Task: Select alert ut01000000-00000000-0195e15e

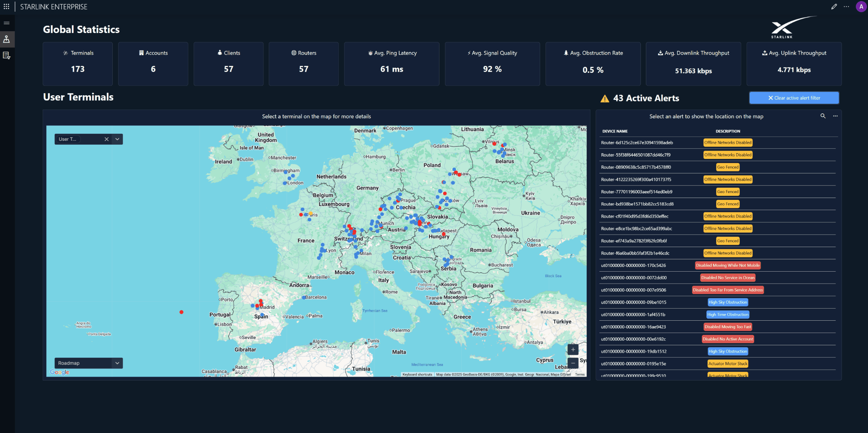Action: [x=718, y=364]
